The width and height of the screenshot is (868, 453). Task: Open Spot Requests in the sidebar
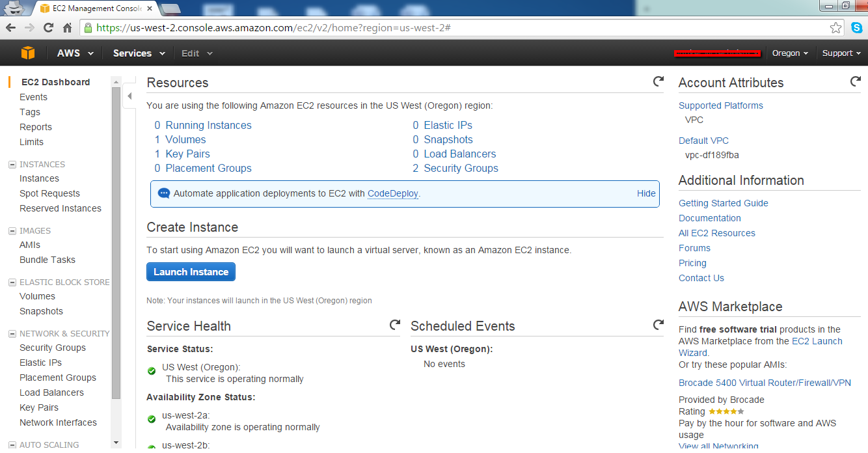(x=49, y=193)
